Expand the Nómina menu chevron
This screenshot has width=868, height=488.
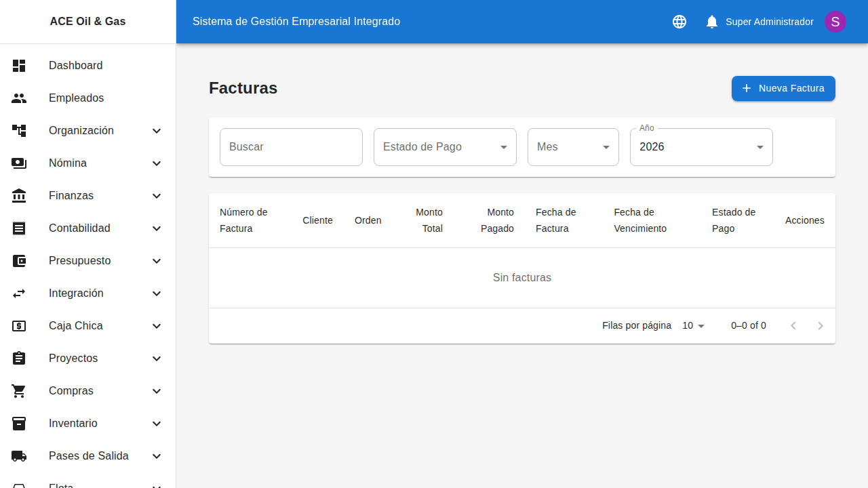click(x=157, y=163)
